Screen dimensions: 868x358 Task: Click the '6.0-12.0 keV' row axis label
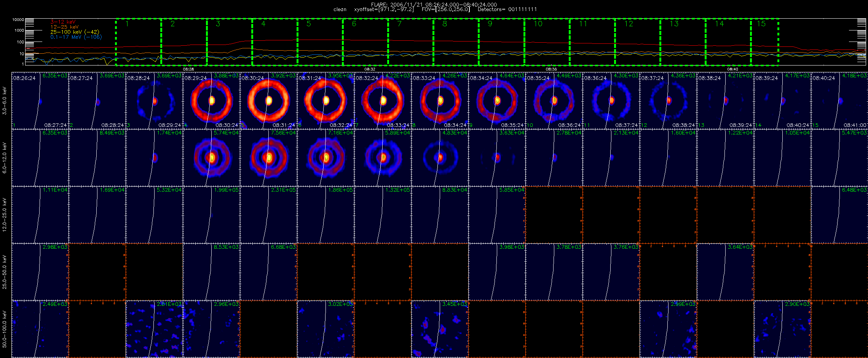click(5, 158)
